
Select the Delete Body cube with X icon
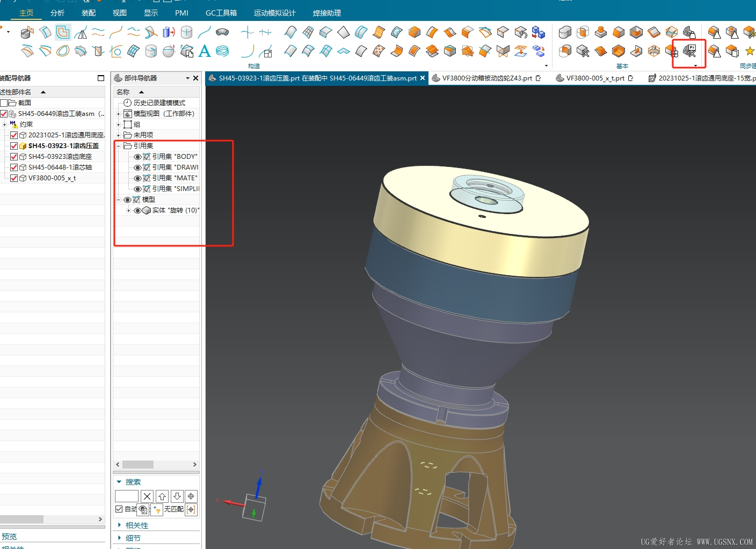point(583,51)
